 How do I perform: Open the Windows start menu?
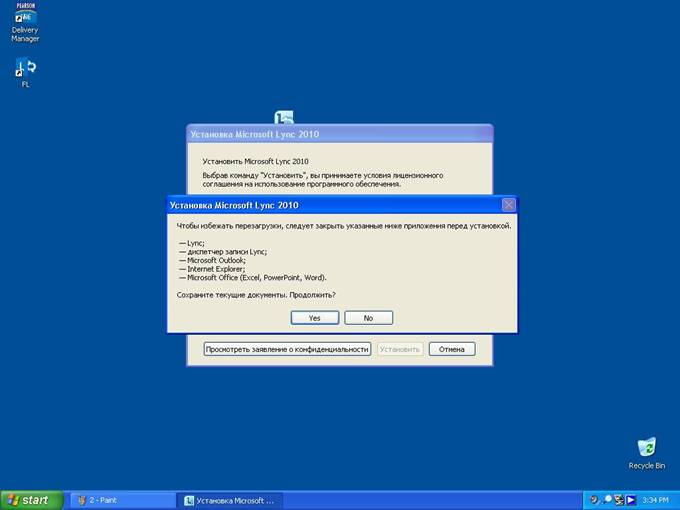click(x=32, y=500)
